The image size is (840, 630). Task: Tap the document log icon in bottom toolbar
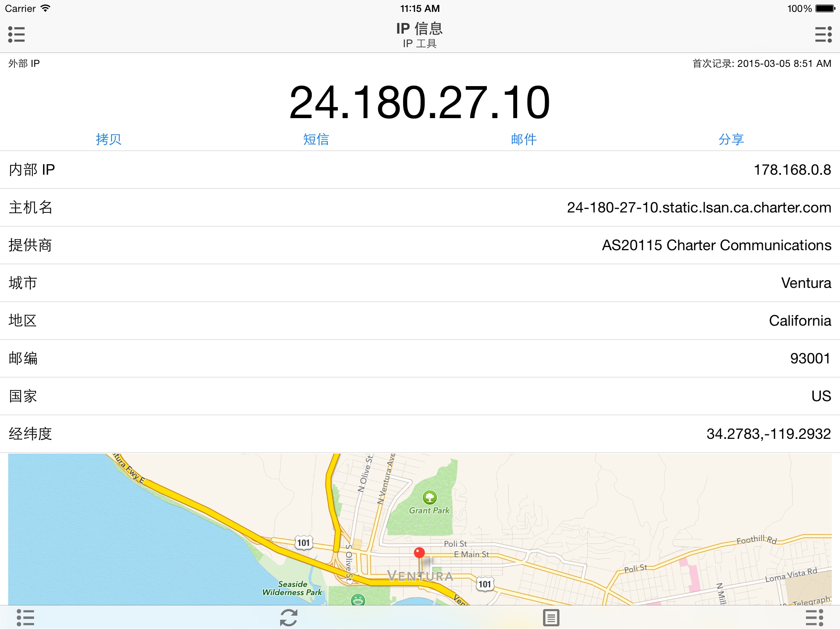[x=551, y=617]
